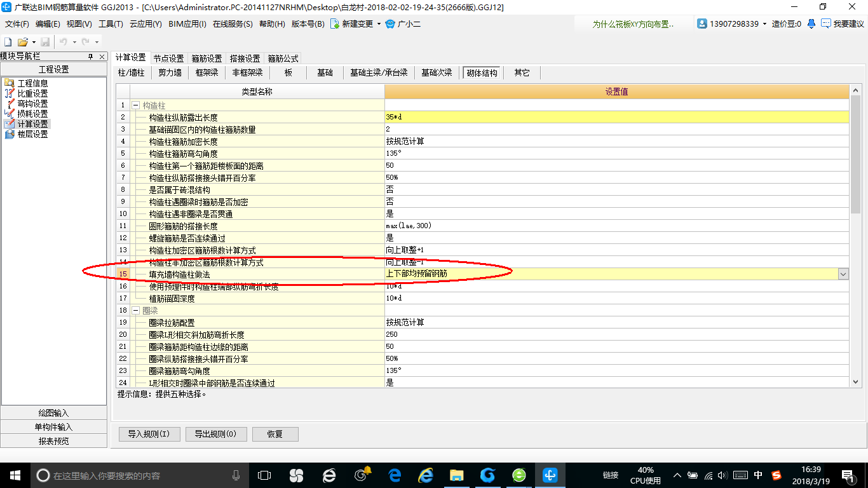
Task: Open the 编辑(E) menu
Action: pos(48,24)
